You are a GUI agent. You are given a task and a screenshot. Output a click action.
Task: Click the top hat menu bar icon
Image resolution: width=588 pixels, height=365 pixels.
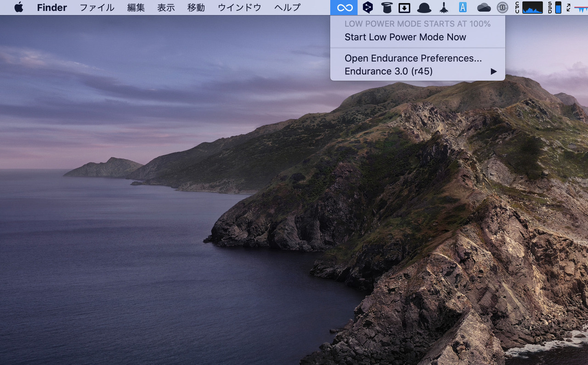click(387, 7)
